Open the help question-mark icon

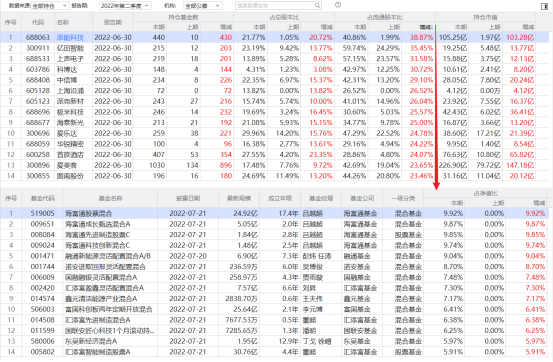pyautogui.click(x=338, y=5)
